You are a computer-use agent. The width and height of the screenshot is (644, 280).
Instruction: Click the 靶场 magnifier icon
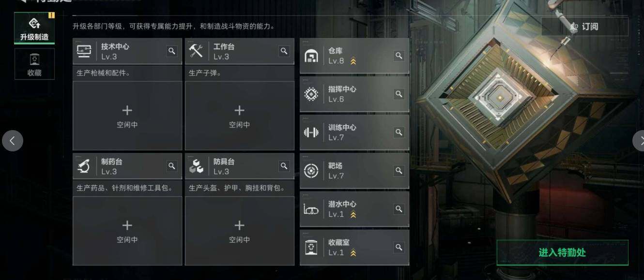399,171
